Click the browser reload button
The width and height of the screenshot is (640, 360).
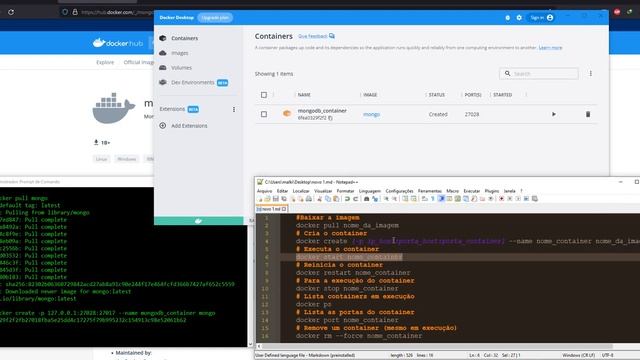pyautogui.click(x=11, y=12)
